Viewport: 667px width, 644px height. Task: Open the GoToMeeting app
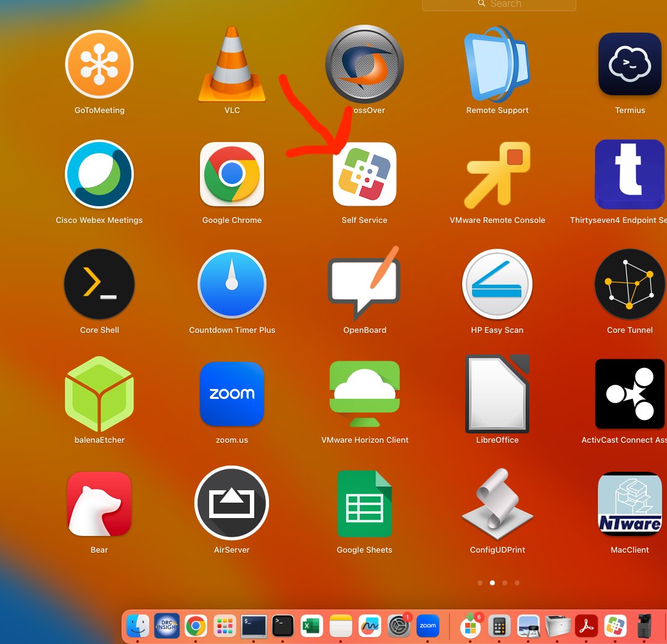pos(99,64)
